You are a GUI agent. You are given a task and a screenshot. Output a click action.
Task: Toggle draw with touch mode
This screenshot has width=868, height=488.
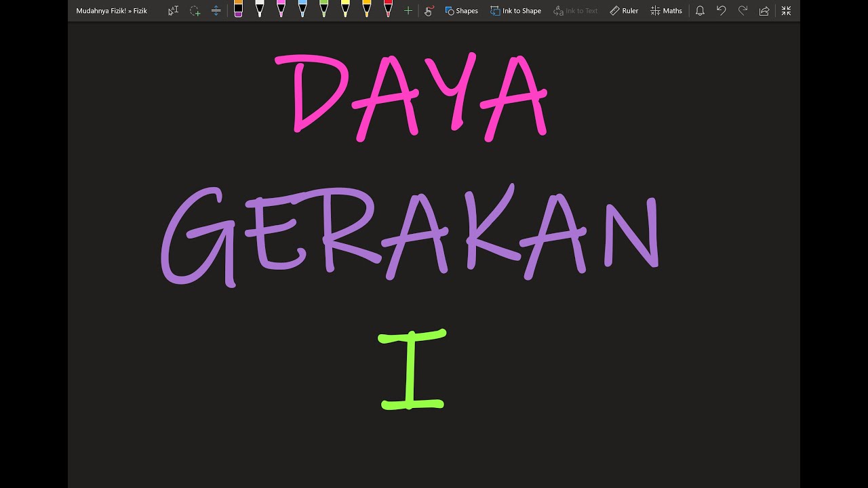[429, 11]
